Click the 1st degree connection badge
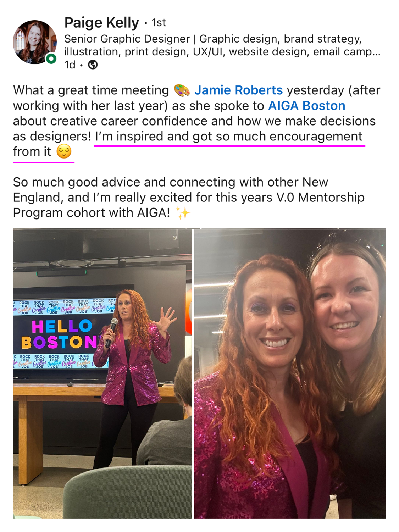Viewport: 399px width, 532px height. (159, 23)
